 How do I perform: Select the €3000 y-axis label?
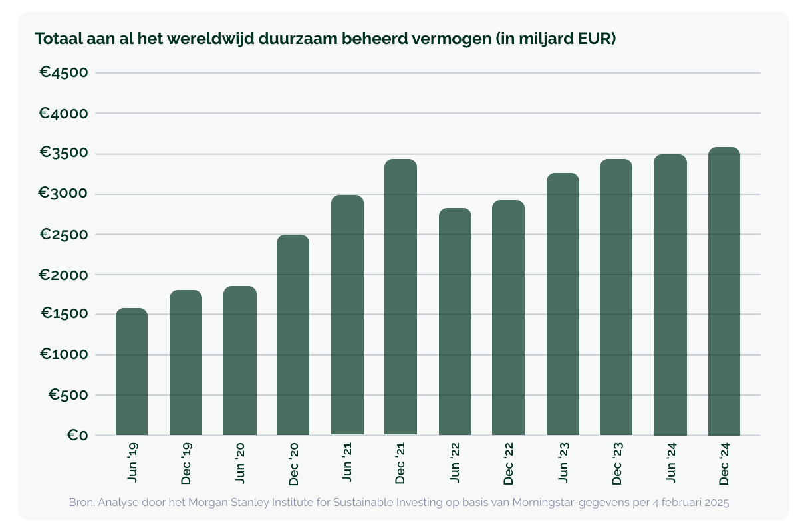[x=65, y=194]
